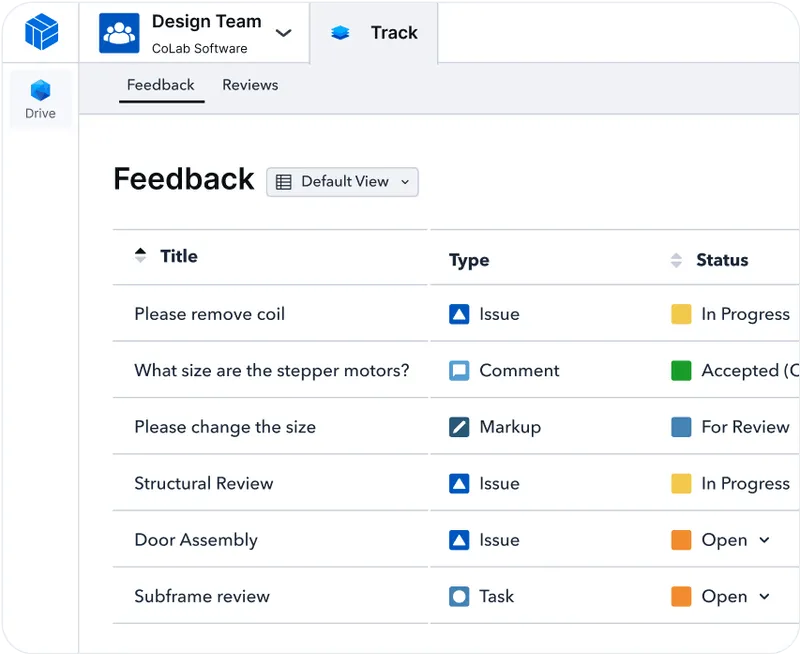Click the Comment icon for the stepper motors question
The image size is (800, 654).
point(459,370)
